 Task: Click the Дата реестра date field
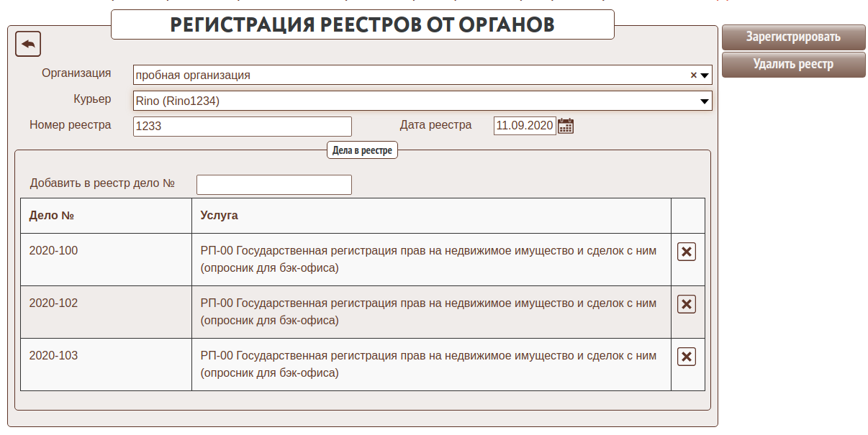pyautogui.click(x=525, y=126)
